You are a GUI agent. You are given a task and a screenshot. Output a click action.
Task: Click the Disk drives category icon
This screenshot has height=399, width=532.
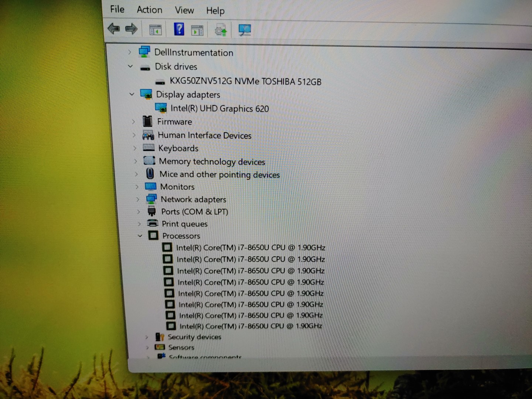[x=145, y=68]
